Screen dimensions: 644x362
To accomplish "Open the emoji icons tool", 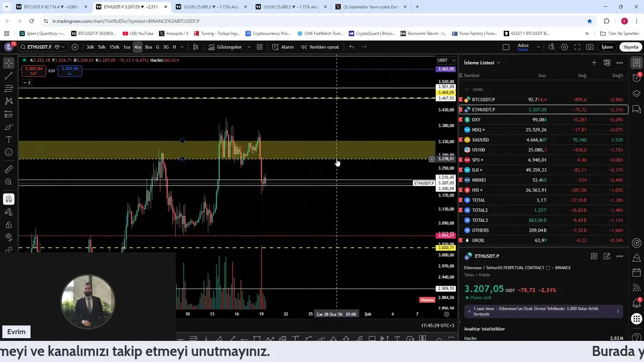I will pos(9,152).
